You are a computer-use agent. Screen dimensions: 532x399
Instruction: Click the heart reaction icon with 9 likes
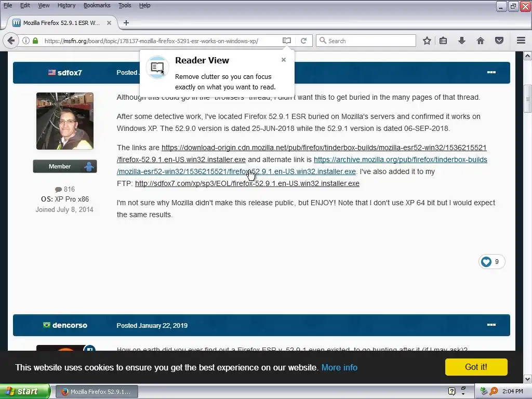coord(486,262)
